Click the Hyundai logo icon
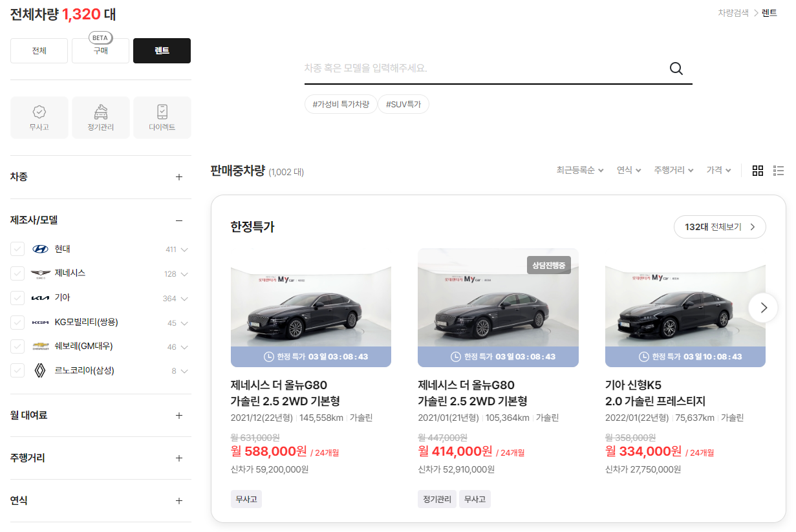The width and height of the screenshot is (796, 532). [40, 250]
